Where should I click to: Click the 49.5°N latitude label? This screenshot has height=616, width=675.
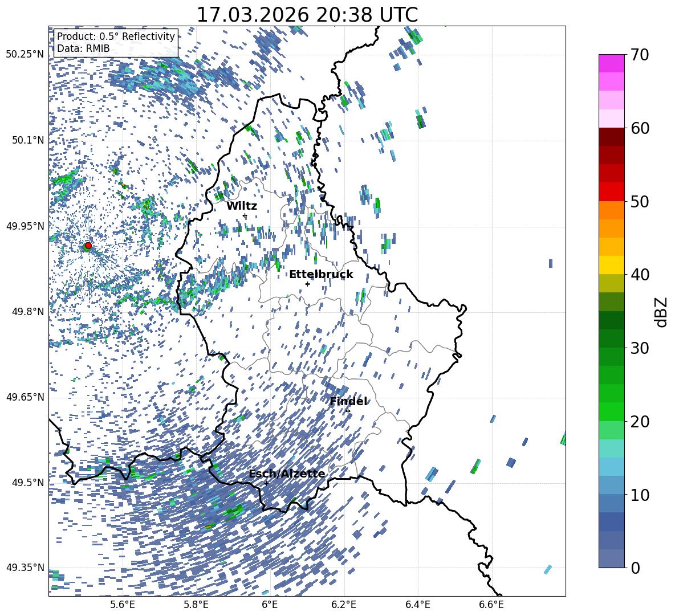[x=28, y=483]
